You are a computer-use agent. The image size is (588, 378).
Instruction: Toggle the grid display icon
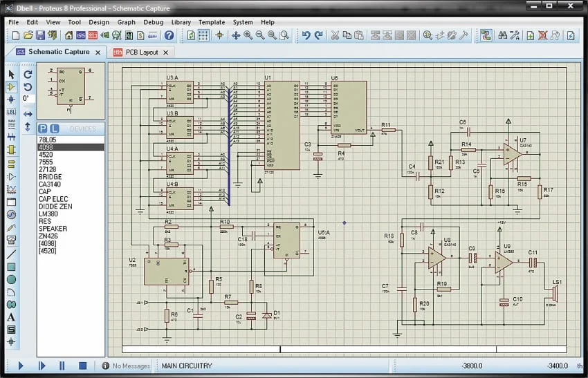click(204, 35)
